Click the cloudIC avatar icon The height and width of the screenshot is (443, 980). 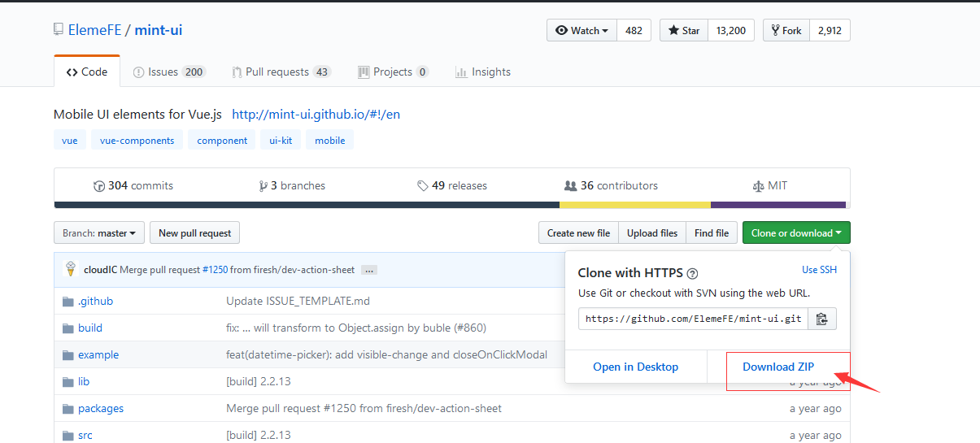pyautogui.click(x=71, y=269)
